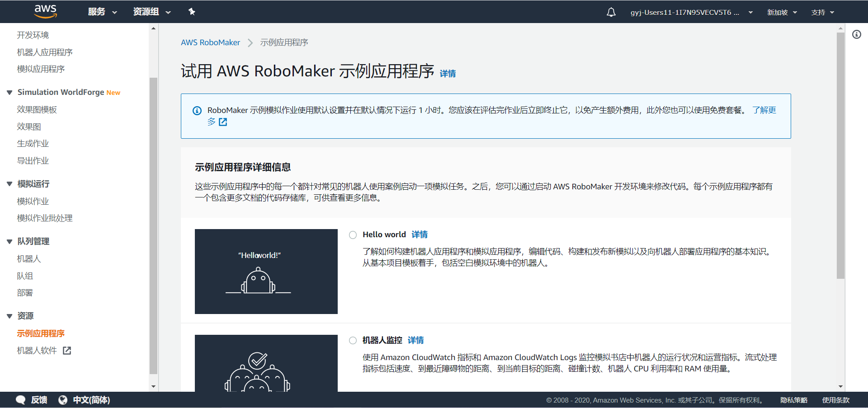
Task: Collapse the 模拟运行 section
Action: [9, 184]
